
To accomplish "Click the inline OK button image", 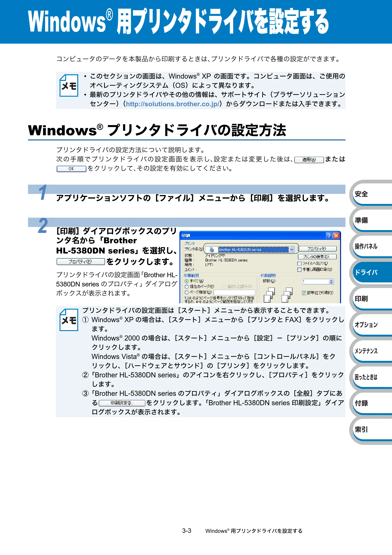I will pyautogui.click(x=71, y=169).
